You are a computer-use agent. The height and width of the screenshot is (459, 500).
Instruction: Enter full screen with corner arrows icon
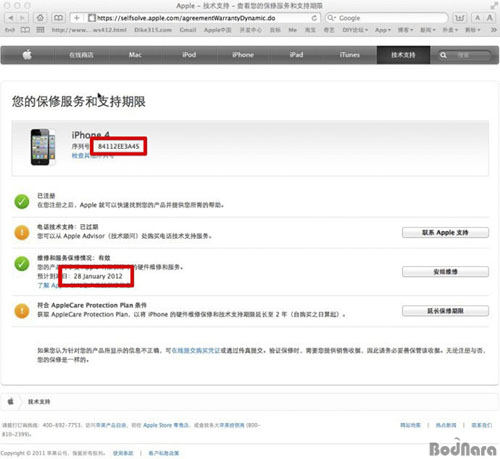(494, 6)
